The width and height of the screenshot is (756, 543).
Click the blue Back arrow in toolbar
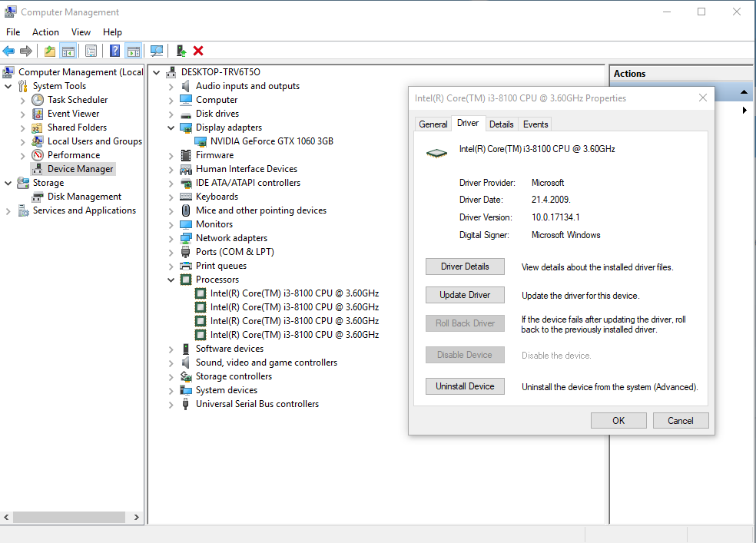click(8, 51)
